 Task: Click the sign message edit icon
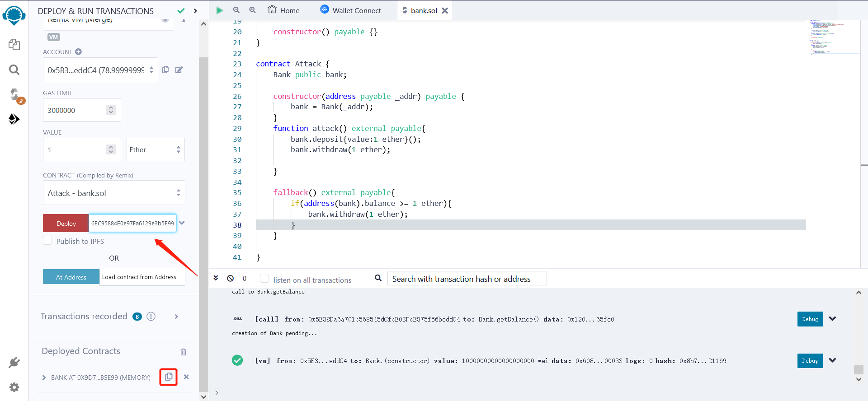coord(179,70)
